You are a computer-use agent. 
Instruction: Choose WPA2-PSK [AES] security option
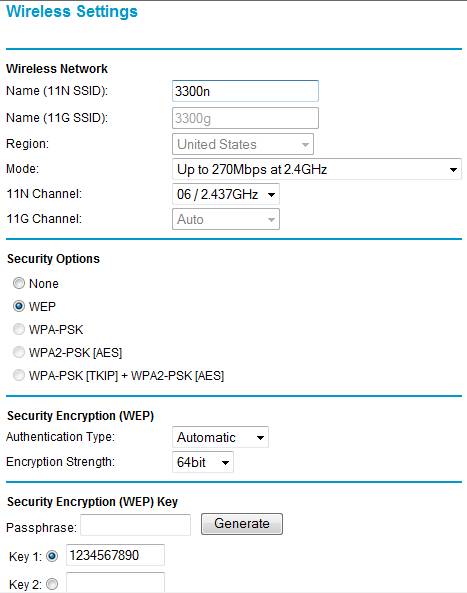(x=19, y=352)
